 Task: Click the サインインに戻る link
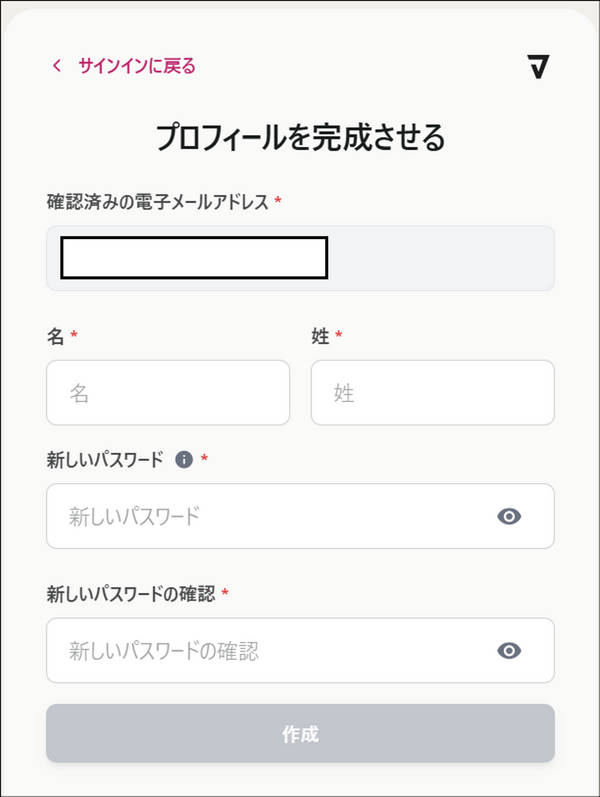(136, 66)
